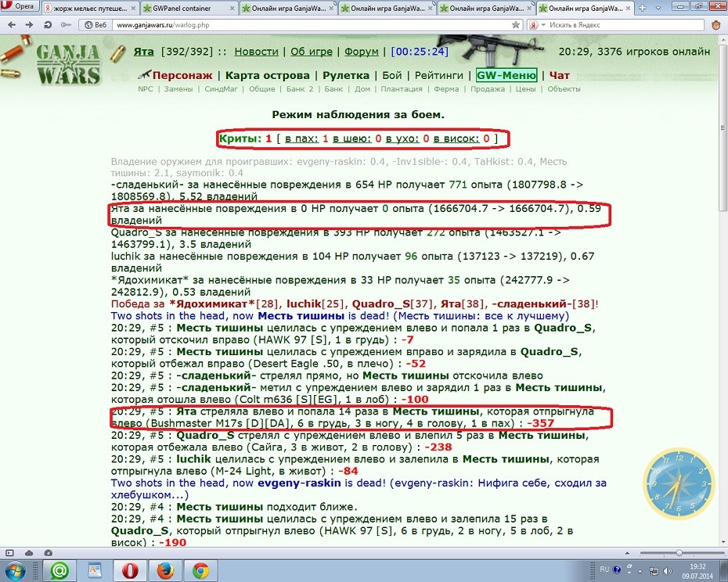Click the Цены submenu link
Viewport: 728px width, 582px height.
(525, 89)
